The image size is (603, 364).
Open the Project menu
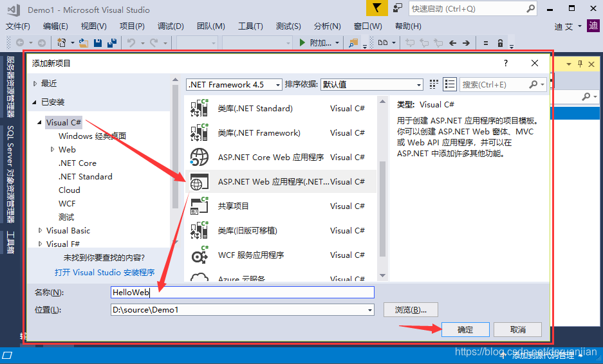[132, 26]
